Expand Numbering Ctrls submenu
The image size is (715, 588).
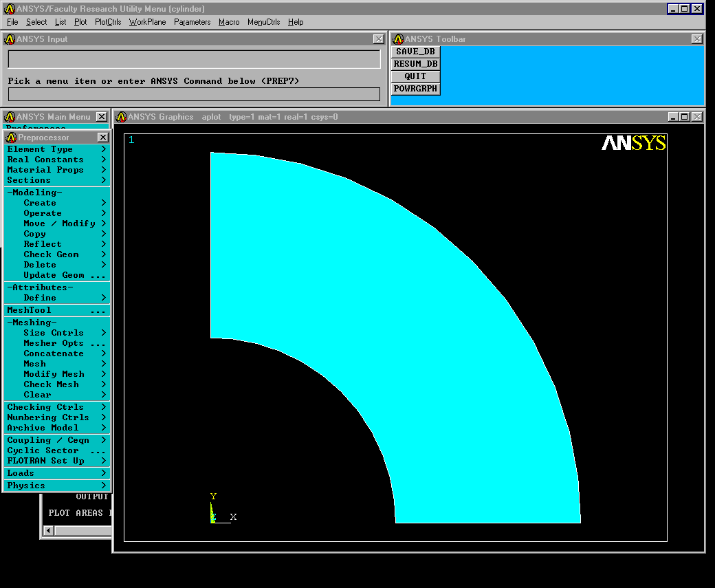tap(57, 417)
